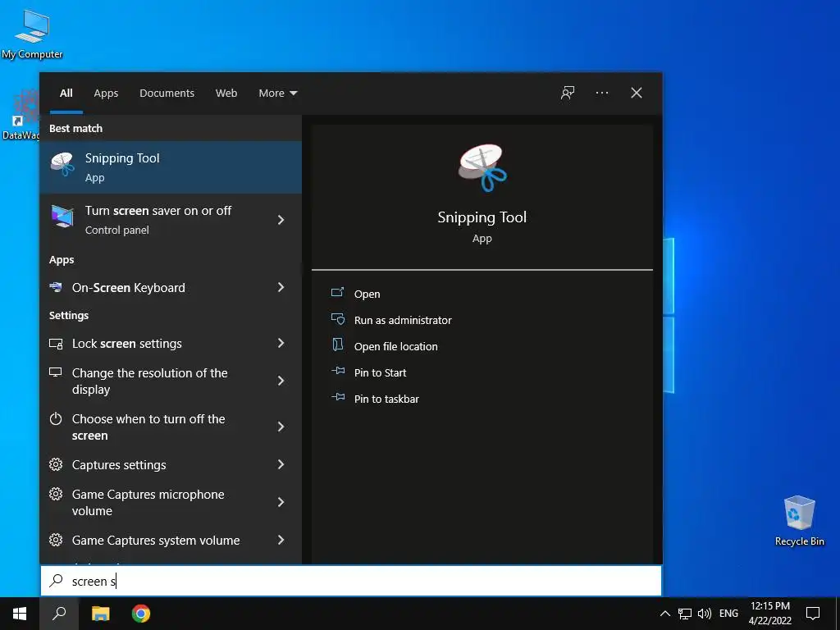
Task: Click the power icon for turn off screen
Action: click(x=56, y=418)
